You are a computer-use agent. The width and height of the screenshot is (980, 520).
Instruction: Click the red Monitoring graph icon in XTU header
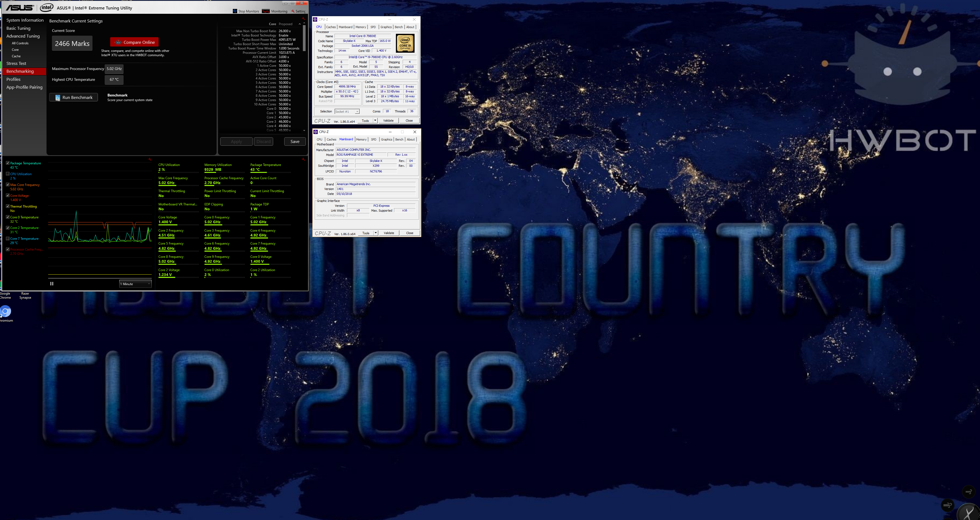coord(266,11)
